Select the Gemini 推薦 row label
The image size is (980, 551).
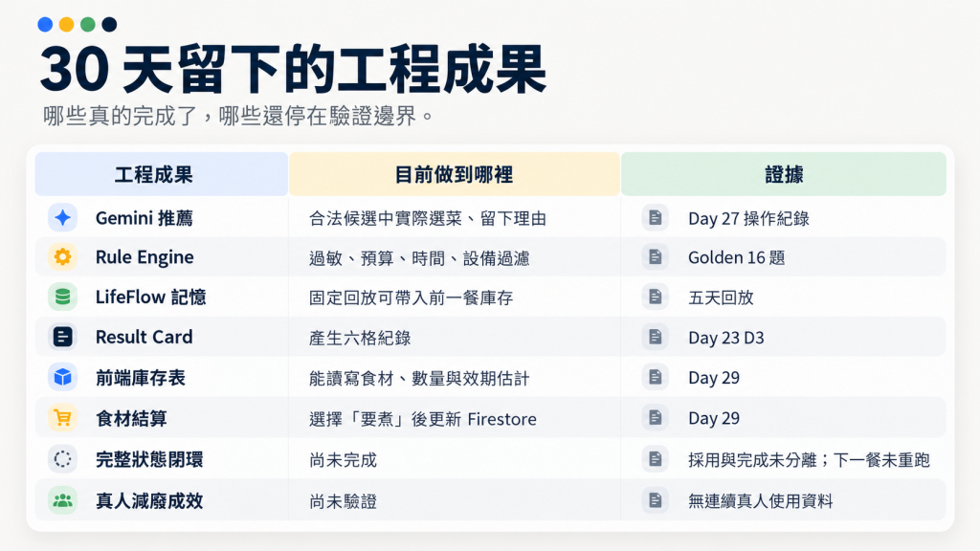point(144,218)
